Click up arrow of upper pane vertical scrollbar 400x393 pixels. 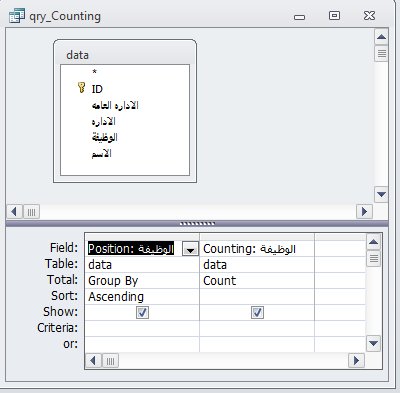tap(381, 37)
